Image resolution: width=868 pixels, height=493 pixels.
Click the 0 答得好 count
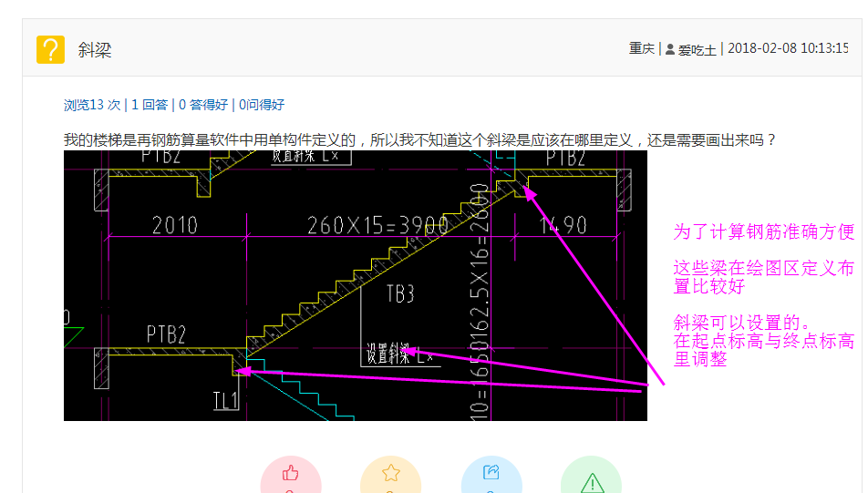point(203,105)
